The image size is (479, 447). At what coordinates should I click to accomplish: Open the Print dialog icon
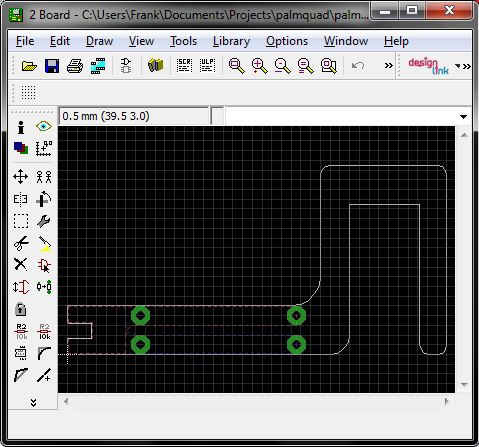(x=75, y=66)
